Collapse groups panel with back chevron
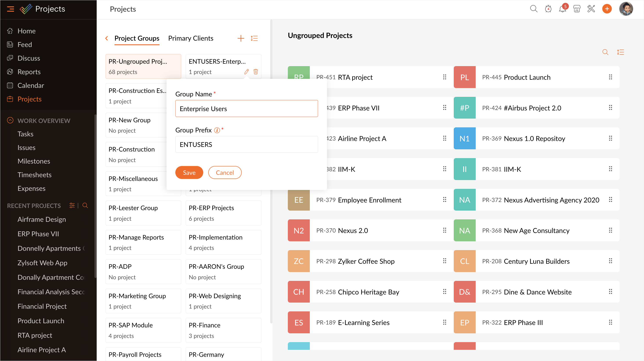Image resolution: width=644 pixels, height=361 pixels. click(107, 38)
